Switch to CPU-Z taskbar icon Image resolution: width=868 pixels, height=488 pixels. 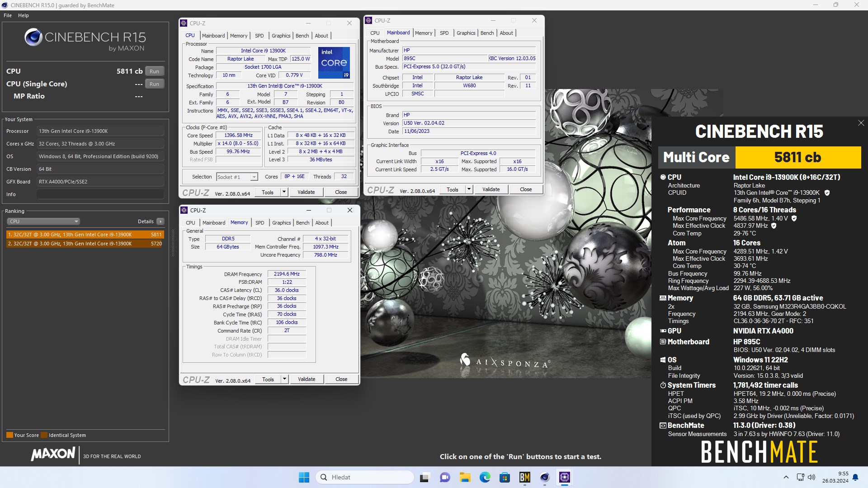coord(565,477)
